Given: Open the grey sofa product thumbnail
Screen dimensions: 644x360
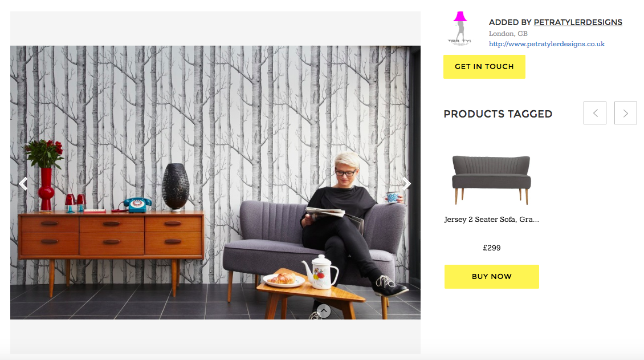Looking at the screenshot, I should pos(491,180).
